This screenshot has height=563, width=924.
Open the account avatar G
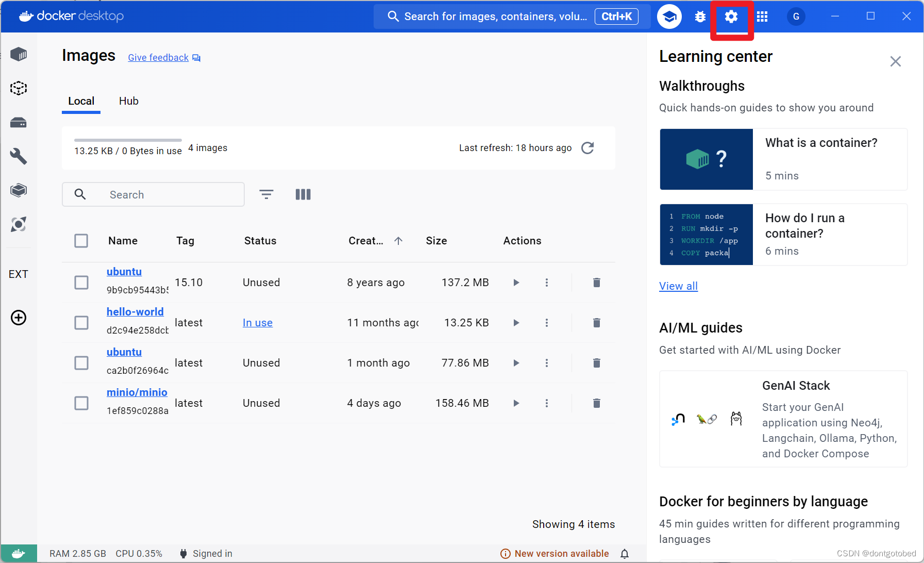[x=796, y=16]
